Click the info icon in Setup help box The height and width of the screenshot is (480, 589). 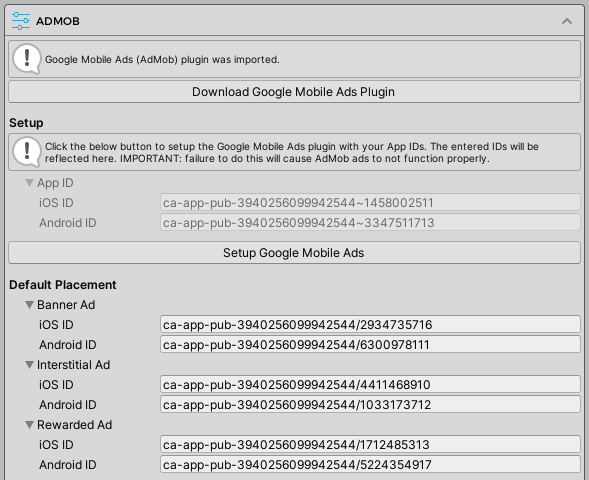pyautogui.click(x=27, y=152)
